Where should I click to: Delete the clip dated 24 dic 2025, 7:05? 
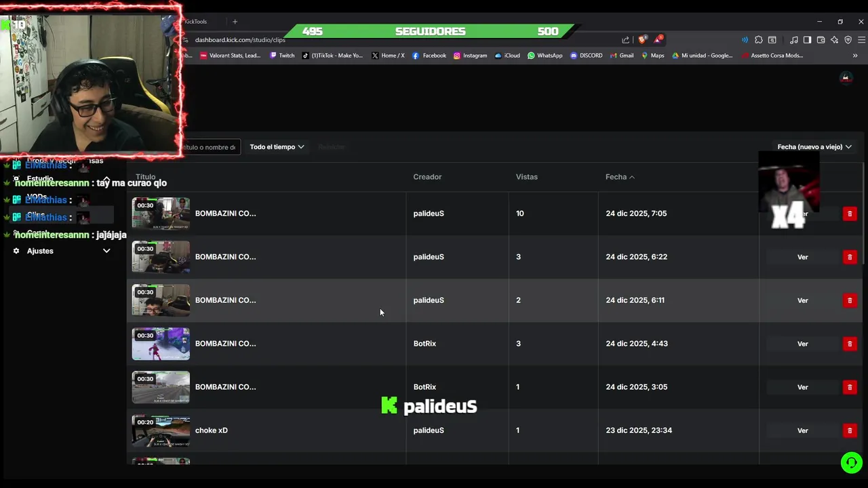(850, 213)
